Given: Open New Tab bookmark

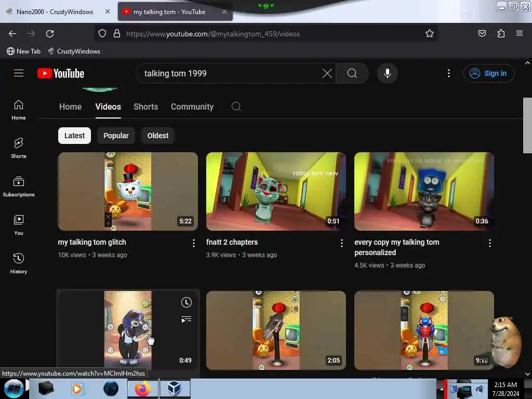Looking at the screenshot, I should tap(23, 51).
